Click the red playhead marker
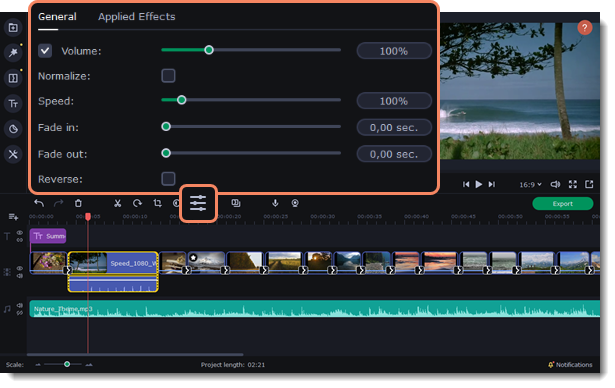Screen dimensions: 615x388 (x=88, y=217)
